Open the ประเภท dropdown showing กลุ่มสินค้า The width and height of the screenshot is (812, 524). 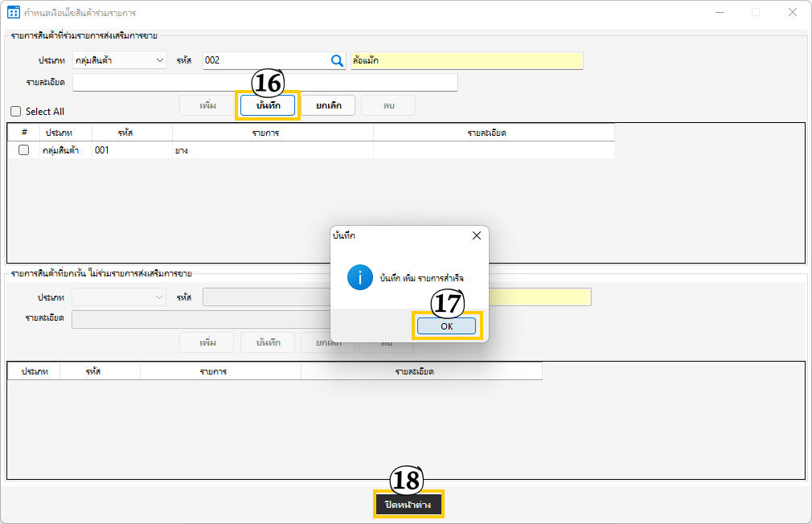tap(119, 60)
